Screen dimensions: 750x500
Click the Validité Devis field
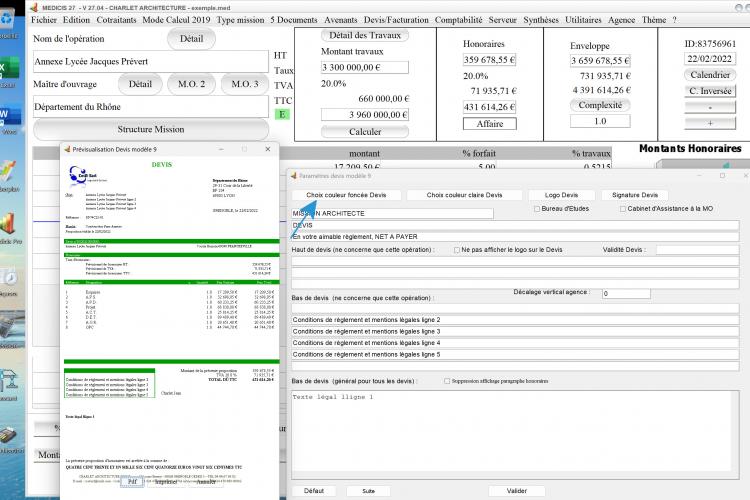pos(697,250)
